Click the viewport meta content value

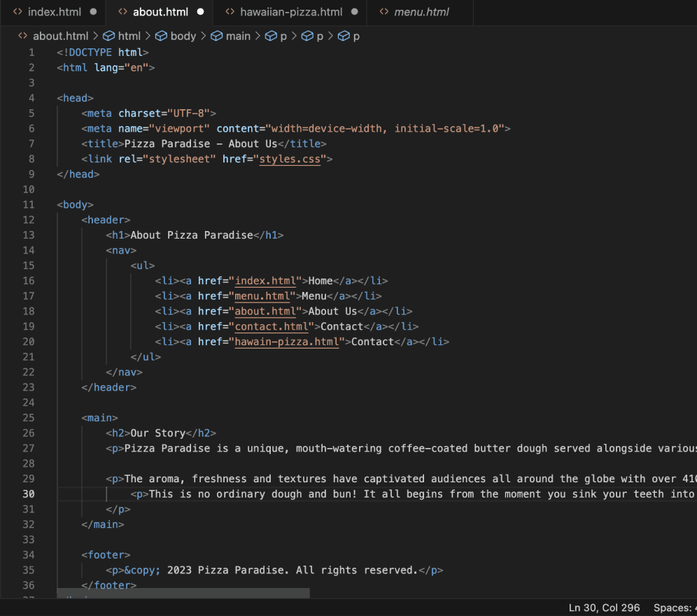click(x=385, y=129)
